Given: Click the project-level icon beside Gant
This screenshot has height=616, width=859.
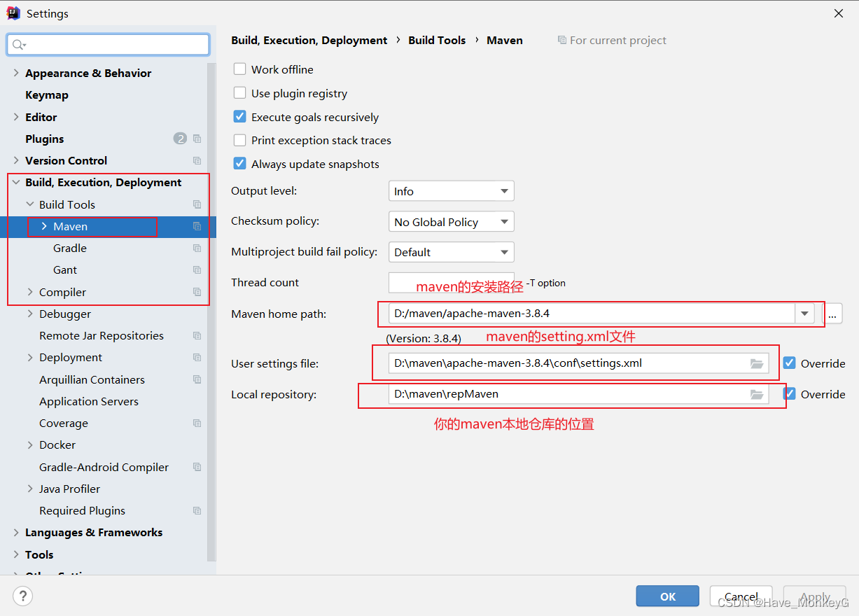Looking at the screenshot, I should coord(197,269).
